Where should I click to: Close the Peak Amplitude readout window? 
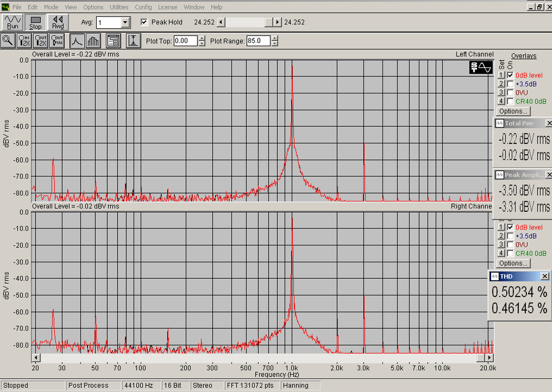549,175
